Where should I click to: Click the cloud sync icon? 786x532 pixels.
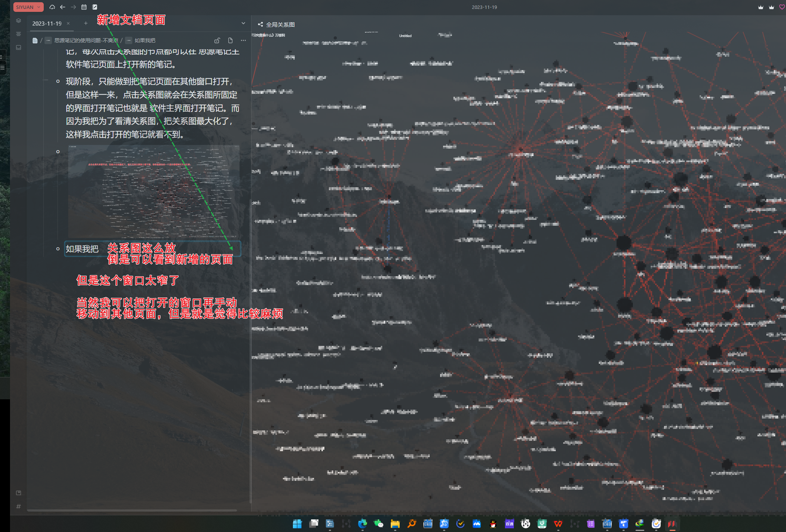coord(52,7)
